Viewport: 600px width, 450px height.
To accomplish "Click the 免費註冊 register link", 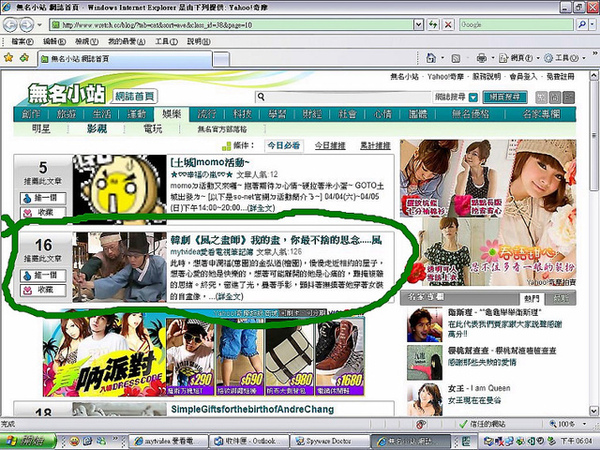I will point(560,77).
